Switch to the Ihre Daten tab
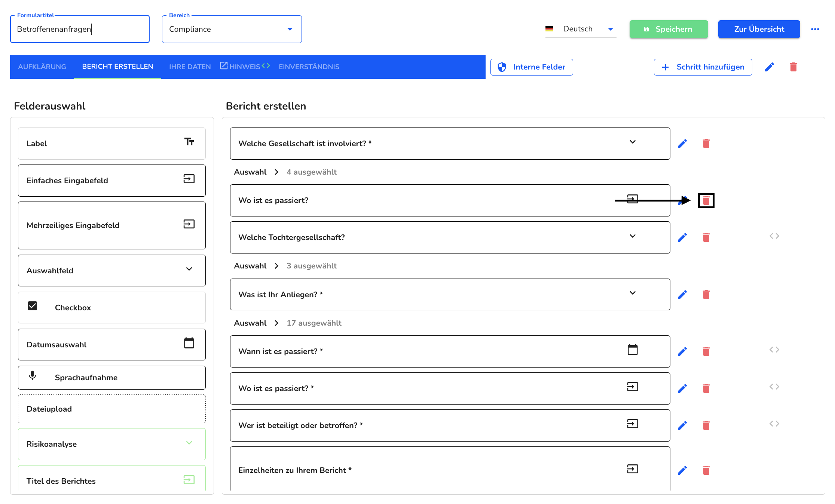The width and height of the screenshot is (835, 504). (190, 67)
